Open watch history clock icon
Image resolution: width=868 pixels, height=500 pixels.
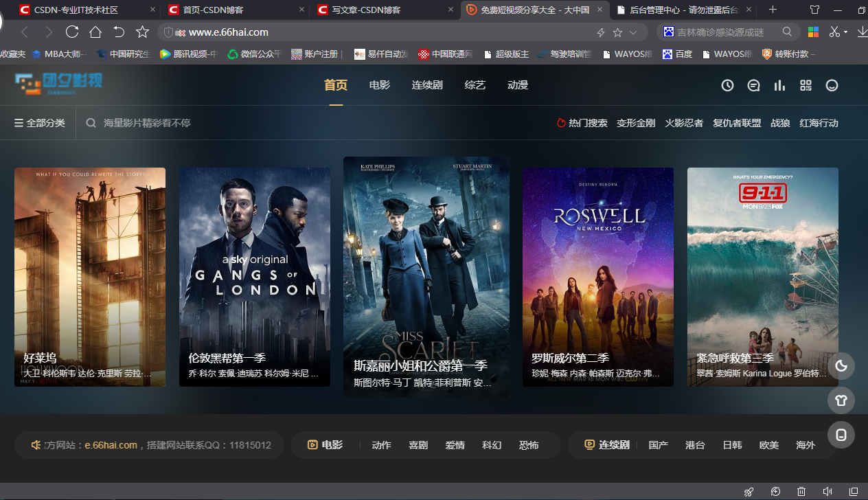click(x=728, y=86)
